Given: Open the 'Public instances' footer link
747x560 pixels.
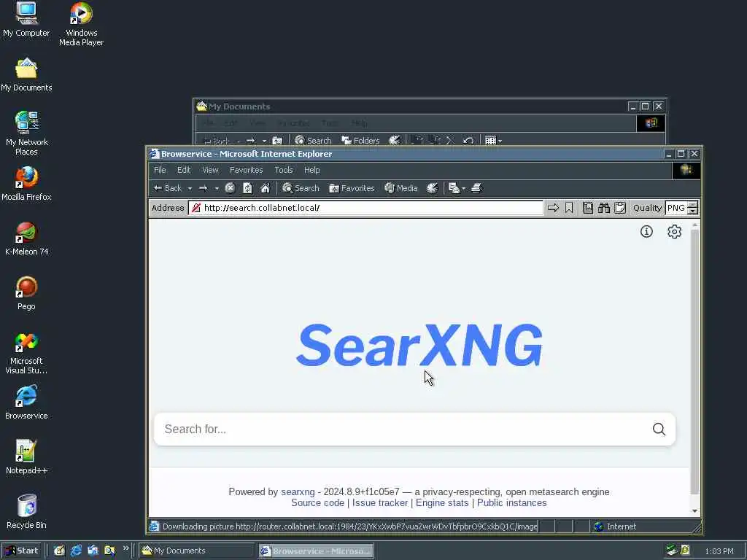Looking at the screenshot, I should coord(511,503).
